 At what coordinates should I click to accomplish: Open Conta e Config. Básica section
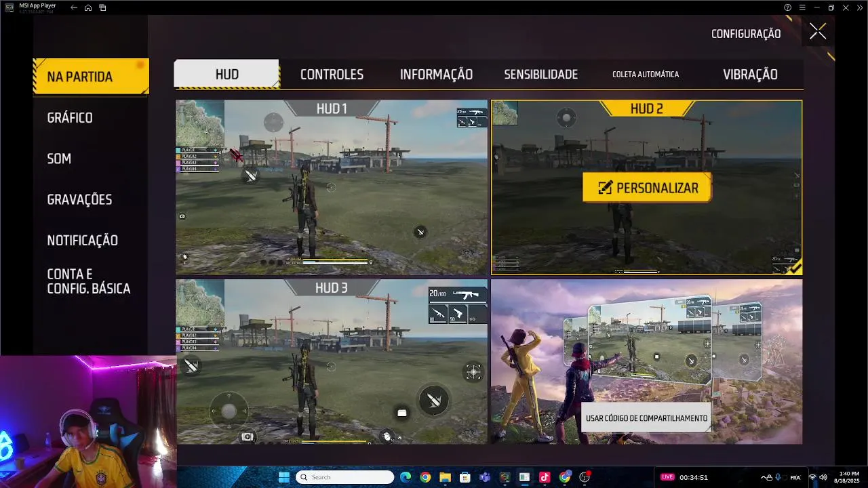click(x=88, y=281)
